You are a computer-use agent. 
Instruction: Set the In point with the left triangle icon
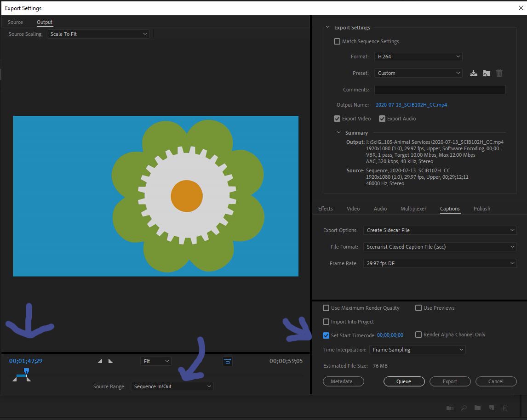[x=99, y=361]
